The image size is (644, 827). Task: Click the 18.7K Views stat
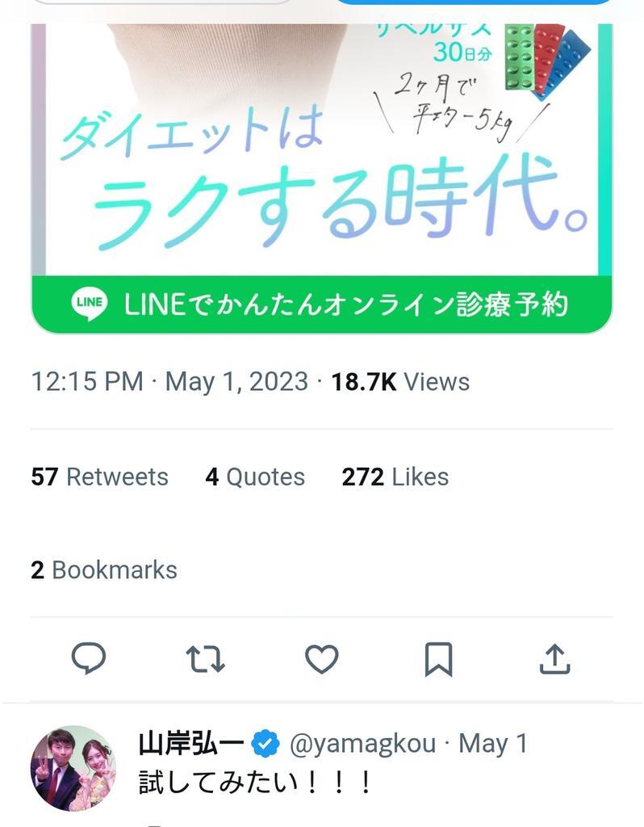tap(400, 382)
